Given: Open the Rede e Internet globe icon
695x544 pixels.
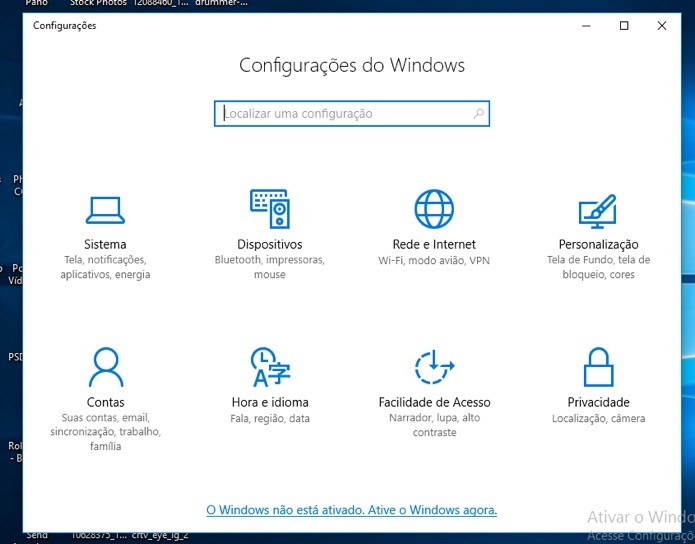Looking at the screenshot, I should pyautogui.click(x=434, y=209).
